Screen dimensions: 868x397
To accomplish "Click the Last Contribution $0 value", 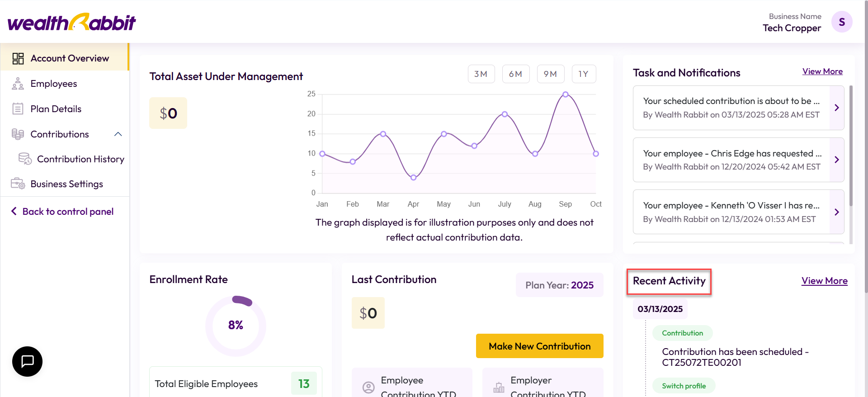I will coord(368,313).
